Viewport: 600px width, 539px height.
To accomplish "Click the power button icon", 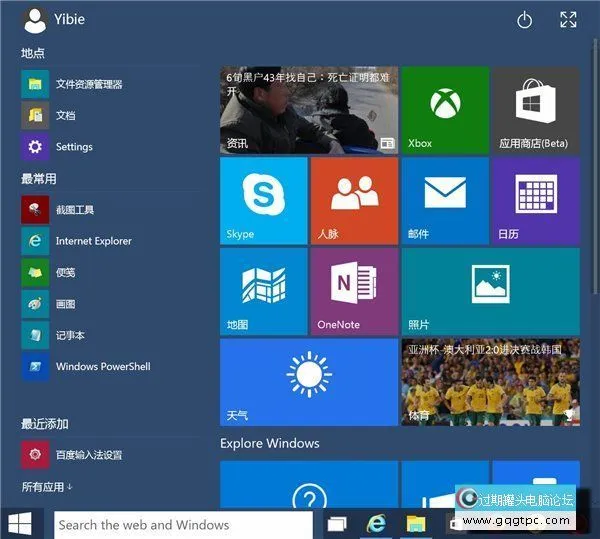I will pyautogui.click(x=525, y=20).
